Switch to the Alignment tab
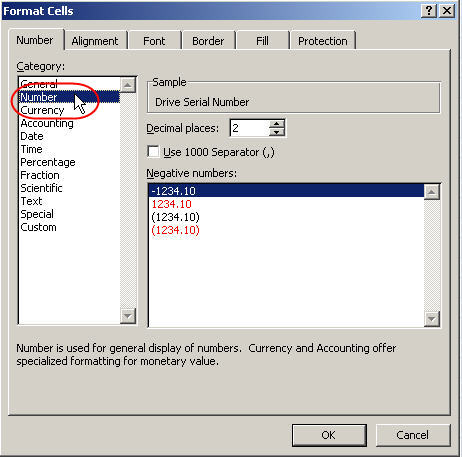 (95, 41)
